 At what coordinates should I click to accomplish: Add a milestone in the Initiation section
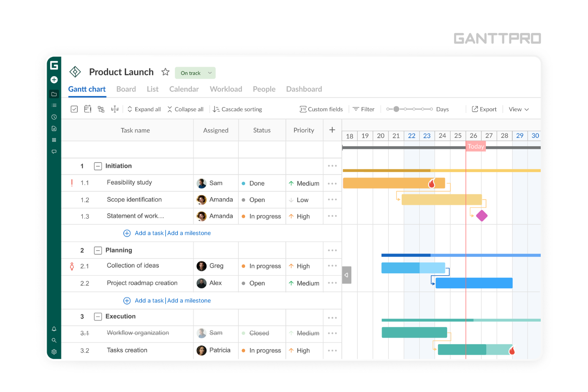(189, 233)
